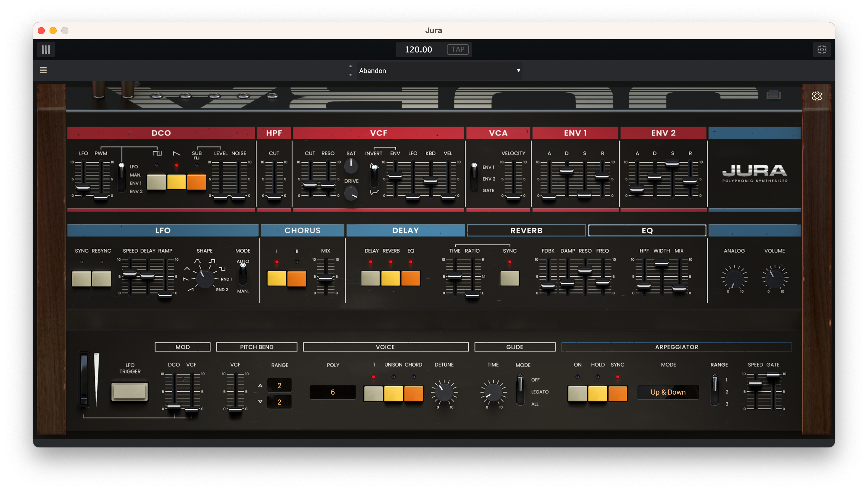The width and height of the screenshot is (868, 491).
Task: Open the virtual keyboard icon
Action: tap(46, 50)
